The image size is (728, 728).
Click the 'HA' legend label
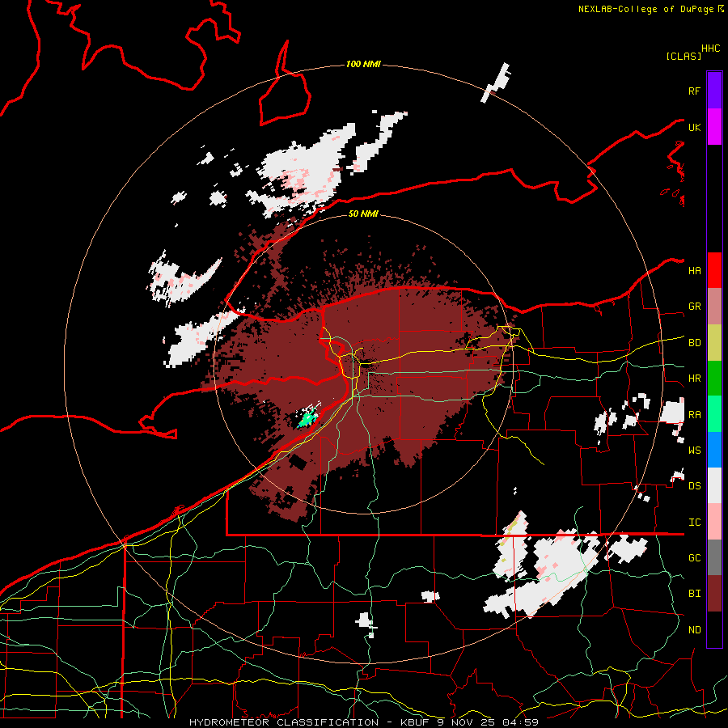pos(694,271)
